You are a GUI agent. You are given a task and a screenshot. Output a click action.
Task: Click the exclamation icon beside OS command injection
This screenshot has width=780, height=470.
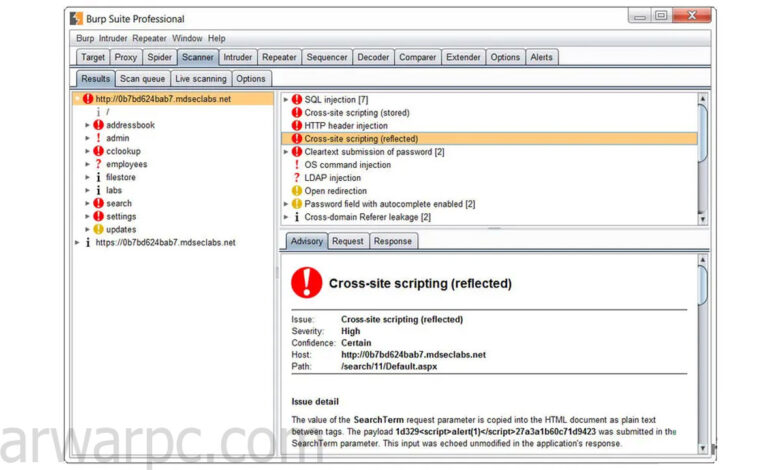click(x=296, y=165)
